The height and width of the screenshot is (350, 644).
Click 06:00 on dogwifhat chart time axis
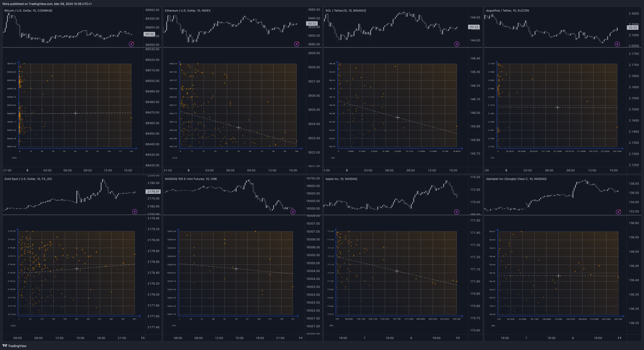[549, 170]
